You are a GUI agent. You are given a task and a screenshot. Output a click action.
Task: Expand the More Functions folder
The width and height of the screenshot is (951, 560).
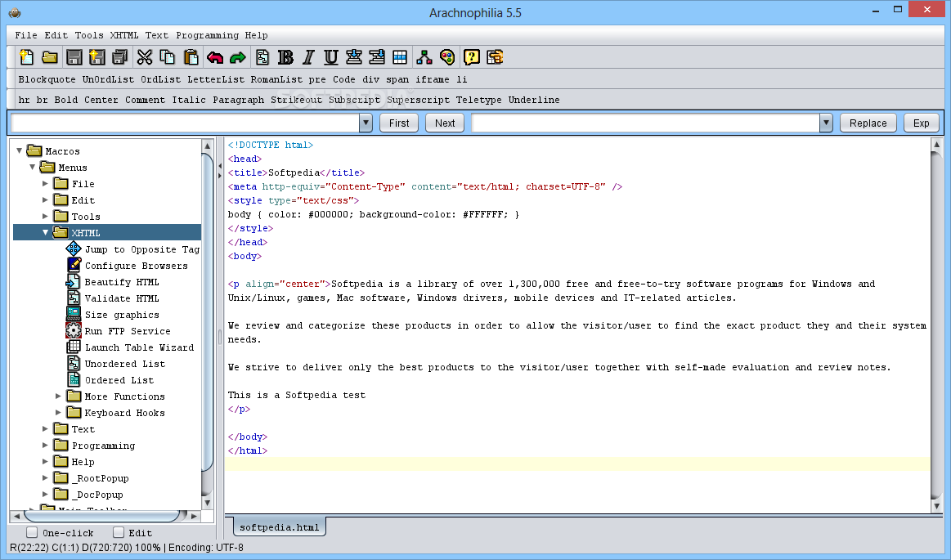[x=59, y=396]
